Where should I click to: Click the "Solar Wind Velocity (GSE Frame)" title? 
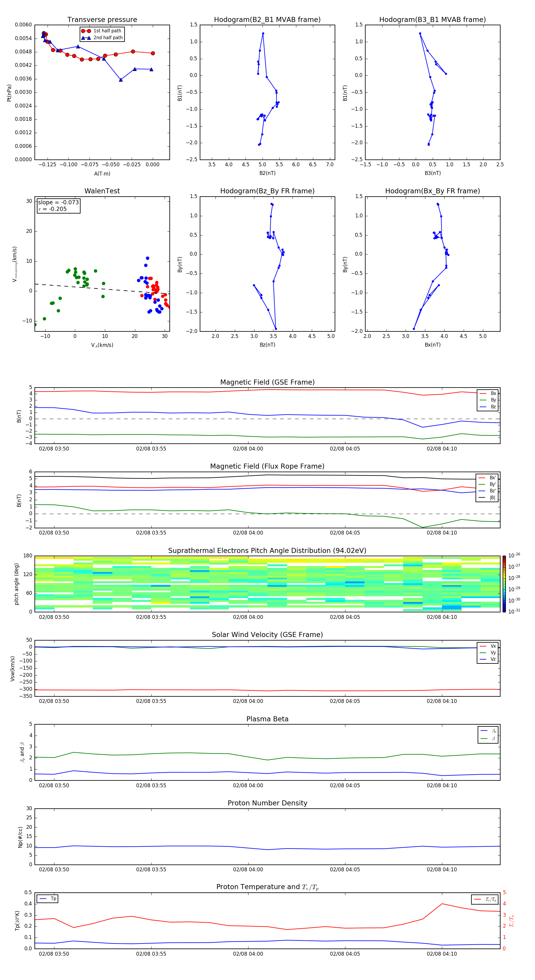pos(267,635)
